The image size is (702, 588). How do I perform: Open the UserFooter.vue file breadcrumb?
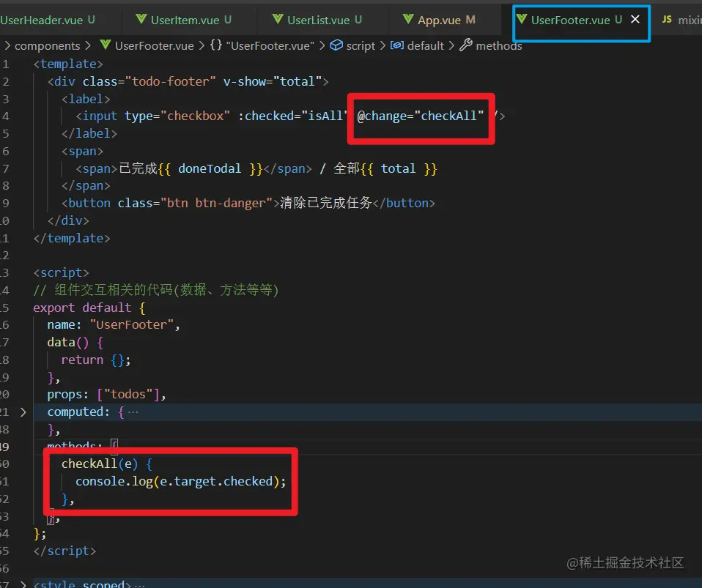154,45
